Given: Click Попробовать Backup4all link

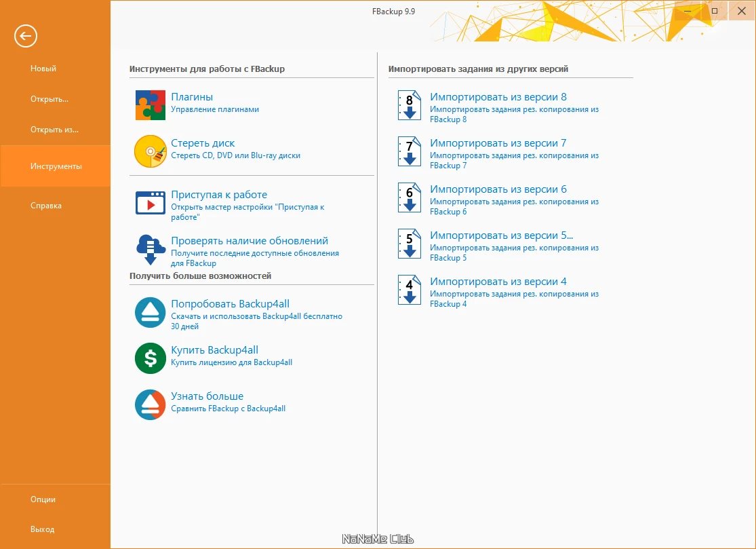Looking at the screenshot, I should point(231,304).
